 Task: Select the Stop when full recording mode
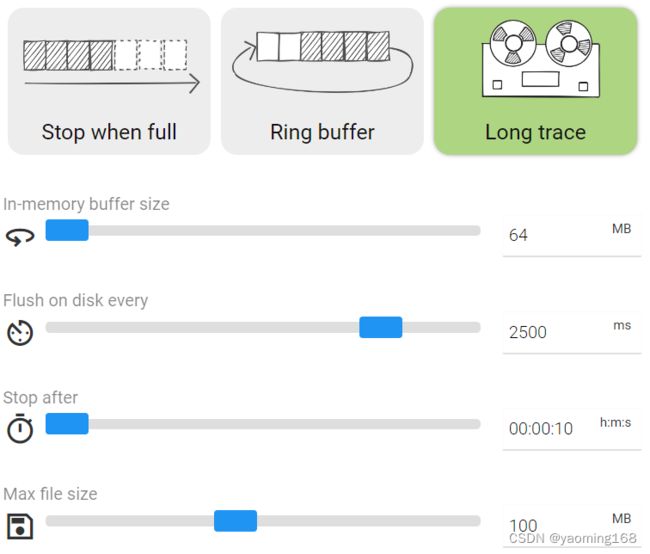point(109,81)
